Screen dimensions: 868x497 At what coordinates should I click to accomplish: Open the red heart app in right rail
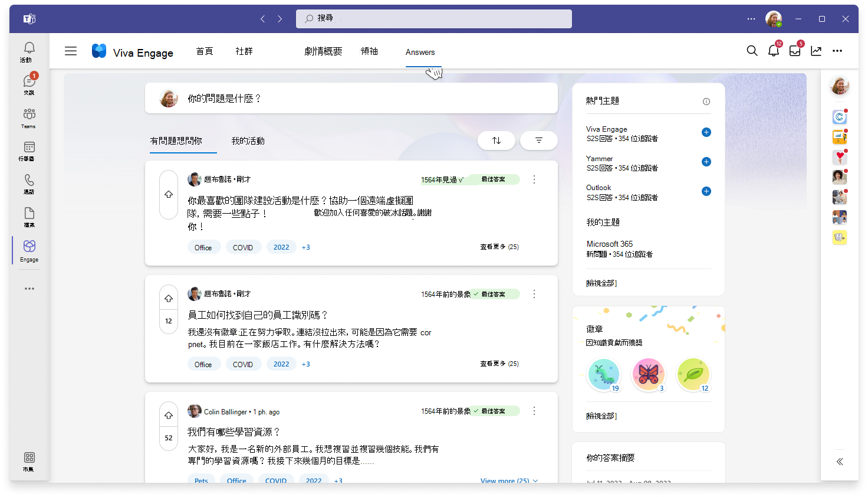pyautogui.click(x=840, y=157)
